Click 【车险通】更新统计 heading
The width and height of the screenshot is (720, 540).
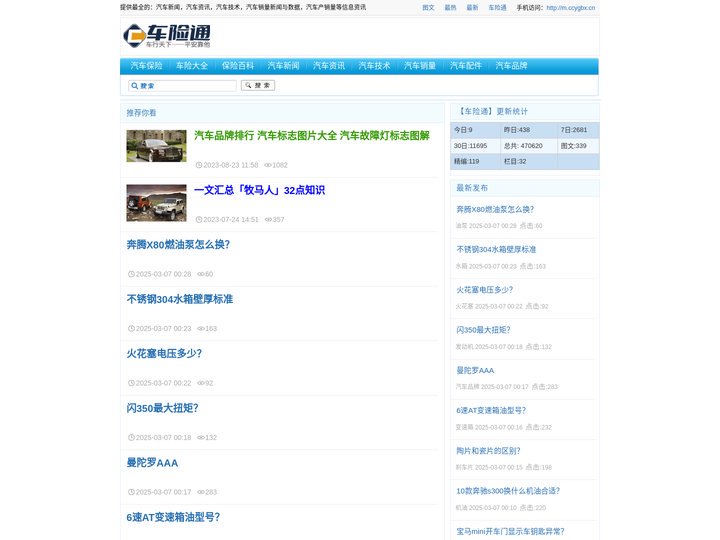[492, 112]
